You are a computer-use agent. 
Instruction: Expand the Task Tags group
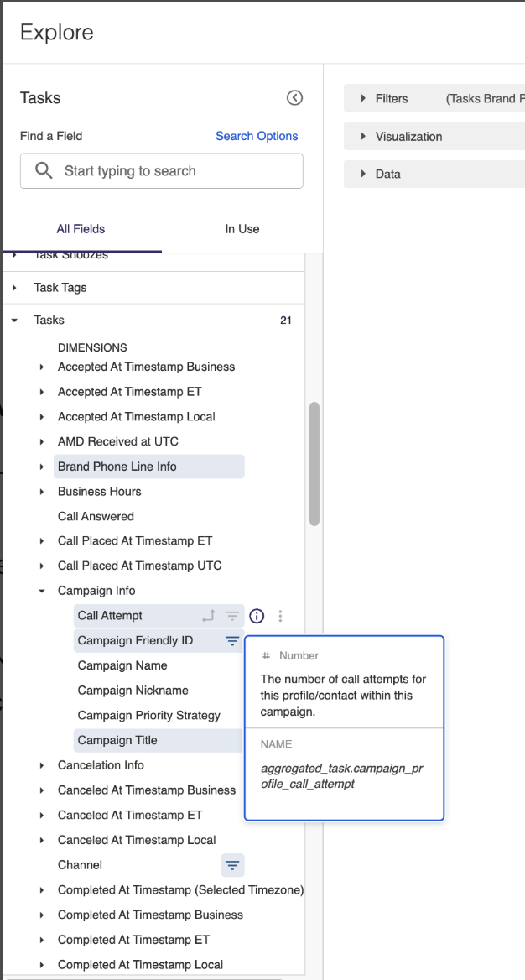13,287
